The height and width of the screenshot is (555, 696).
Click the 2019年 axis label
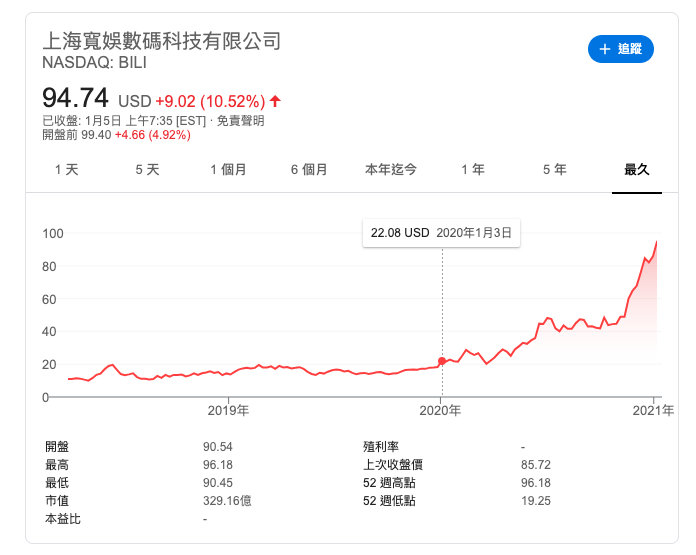pyautogui.click(x=228, y=410)
